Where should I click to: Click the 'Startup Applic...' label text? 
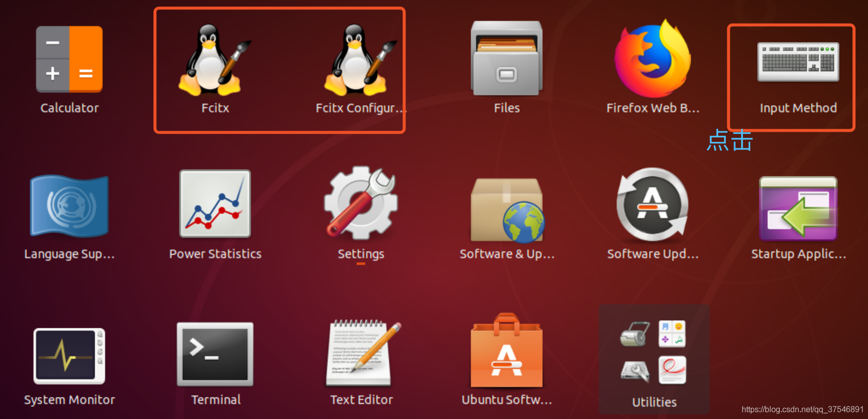(x=798, y=254)
